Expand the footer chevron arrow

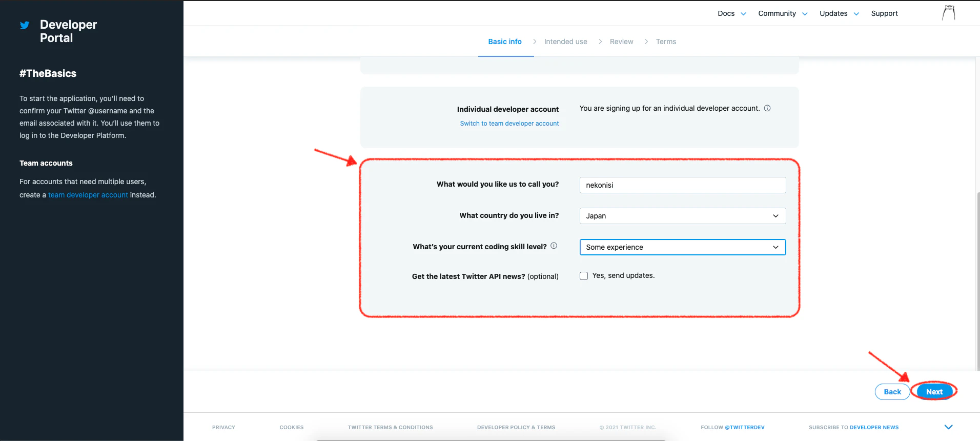tap(948, 427)
